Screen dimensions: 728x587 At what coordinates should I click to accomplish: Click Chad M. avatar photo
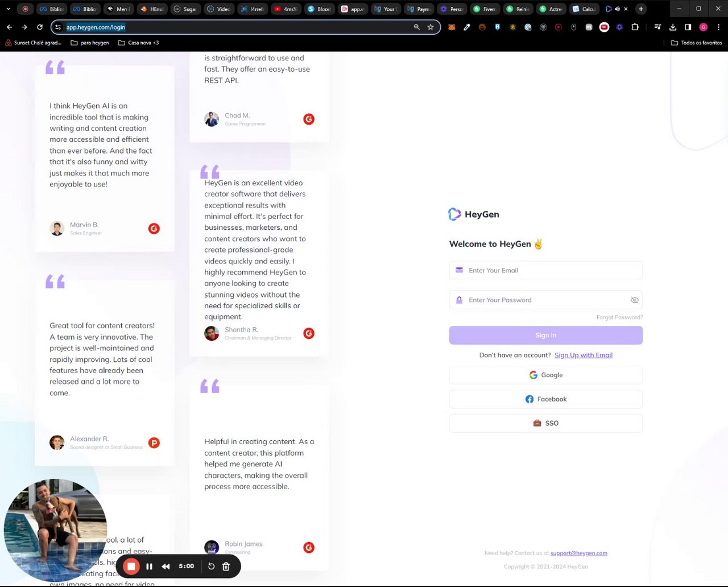pos(212,119)
